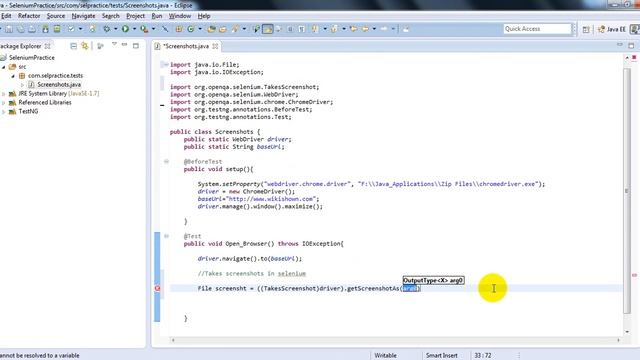Open dropdown arrow next to External Tools button
The width and height of the screenshot is (640, 360).
click(153, 29)
